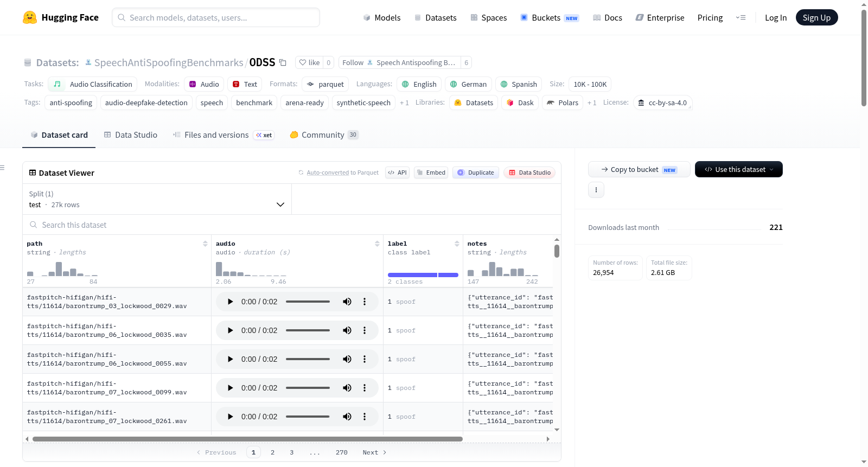Mute audio in the lockwood_0029 row
This screenshot has width=868, height=467.
tap(347, 302)
